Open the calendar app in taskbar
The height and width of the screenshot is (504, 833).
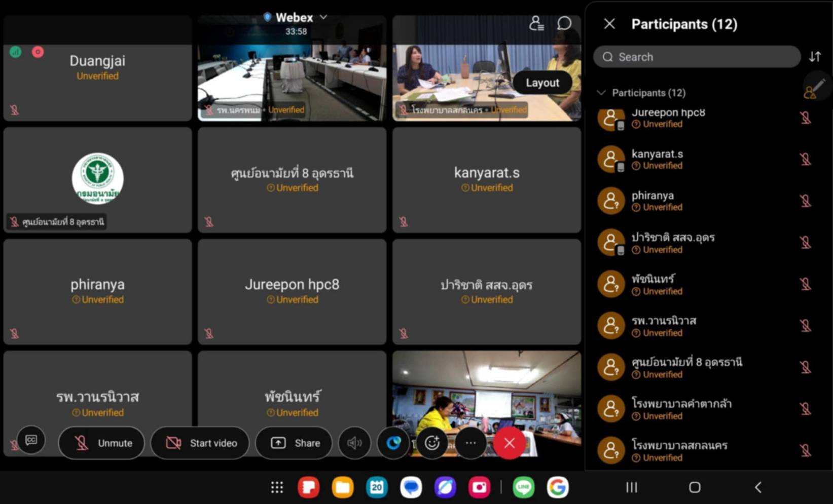pyautogui.click(x=377, y=487)
